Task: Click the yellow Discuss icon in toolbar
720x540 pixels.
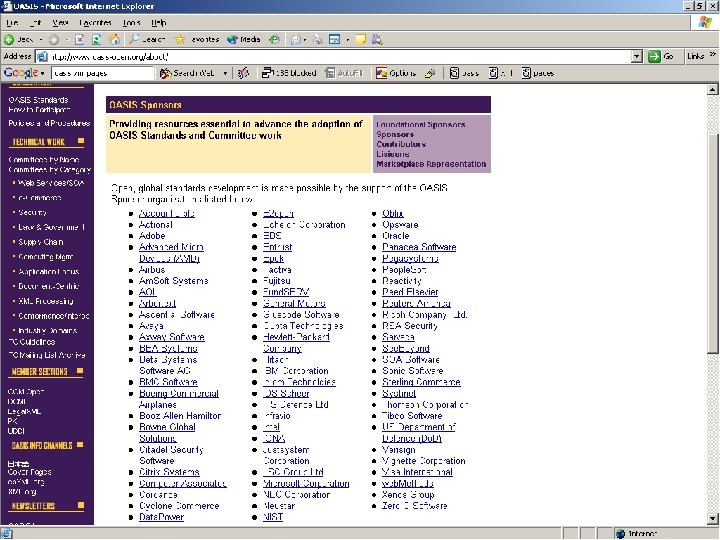Action: (x=361, y=39)
